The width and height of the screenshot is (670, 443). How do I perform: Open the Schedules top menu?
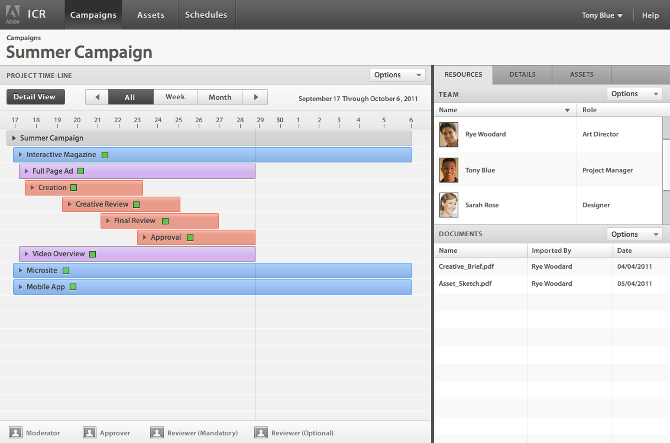(x=206, y=15)
